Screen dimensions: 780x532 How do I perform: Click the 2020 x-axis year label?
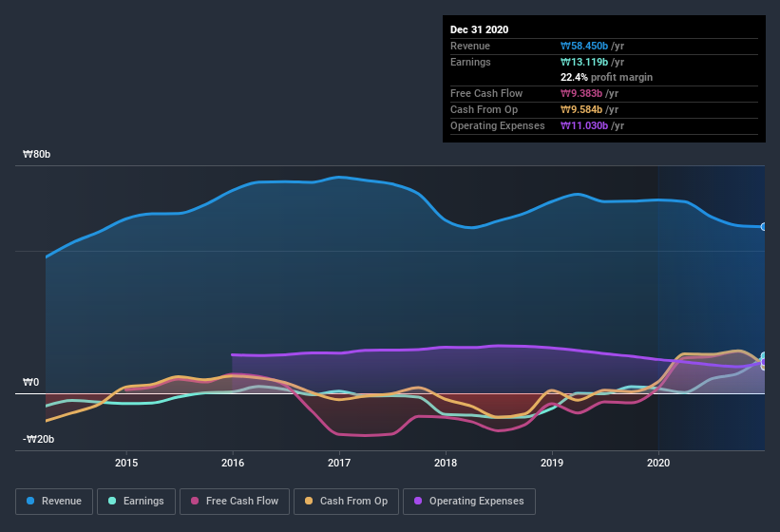(658, 463)
